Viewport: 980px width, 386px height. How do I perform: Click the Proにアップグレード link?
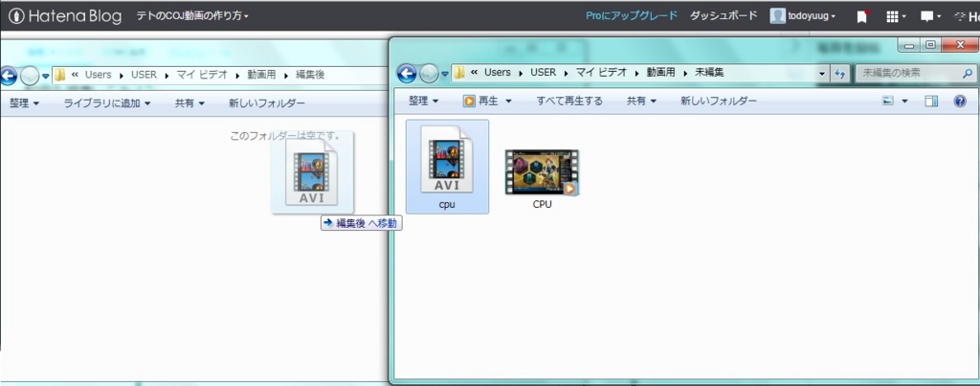pos(632,15)
